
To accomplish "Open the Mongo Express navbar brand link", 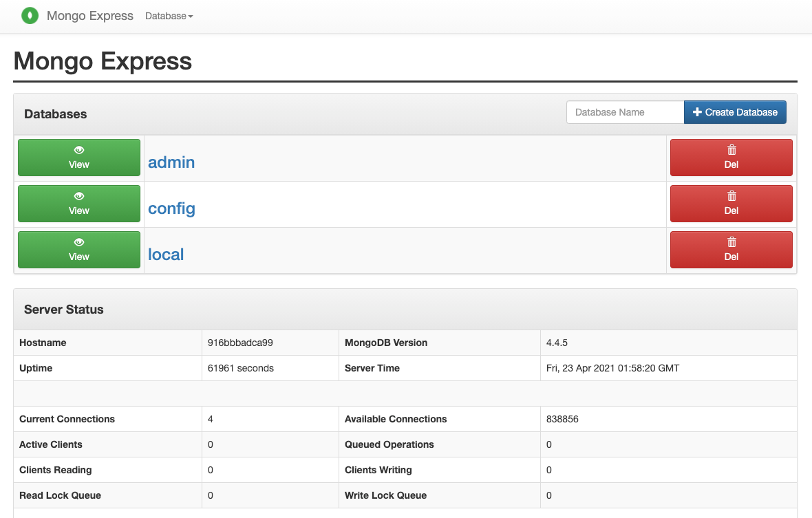I will [89, 16].
